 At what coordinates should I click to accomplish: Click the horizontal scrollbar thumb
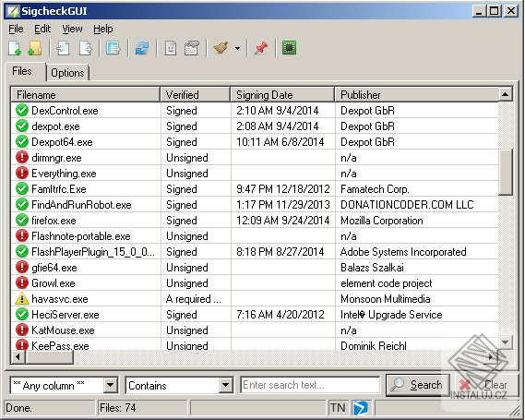49,357
